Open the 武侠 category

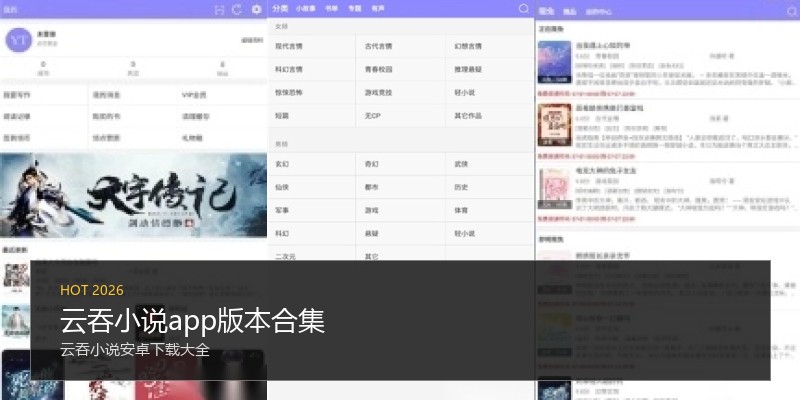coord(461,164)
